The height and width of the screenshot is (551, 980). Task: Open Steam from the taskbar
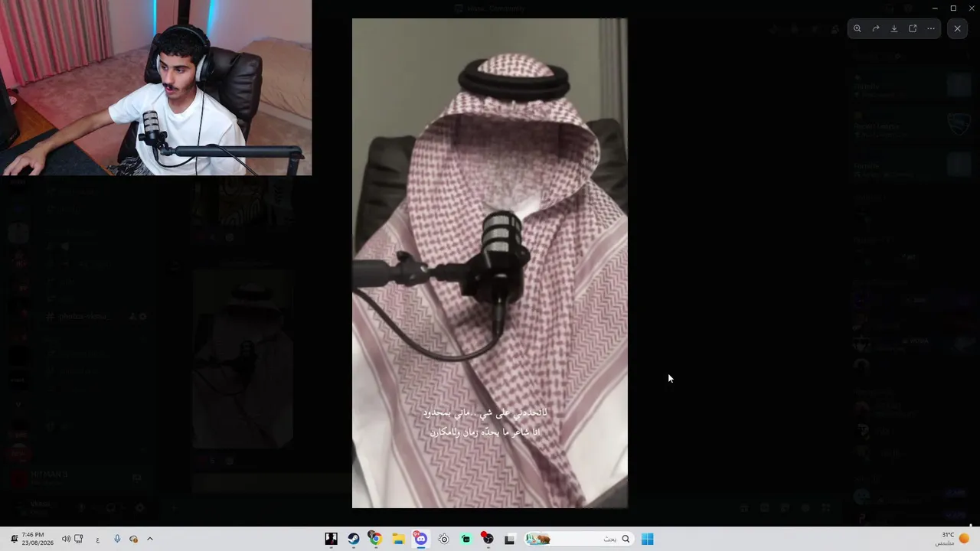pyautogui.click(x=353, y=539)
